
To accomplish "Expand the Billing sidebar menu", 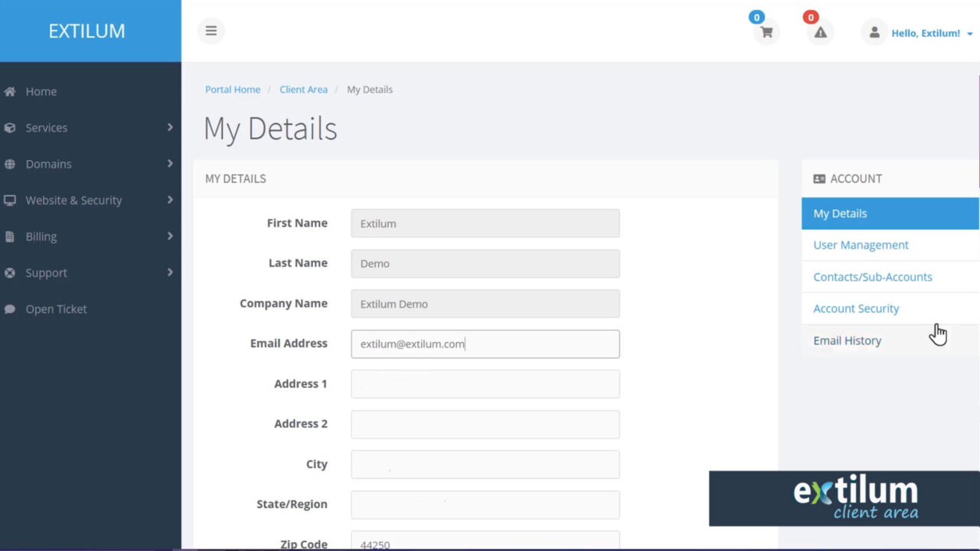I will pos(41,236).
